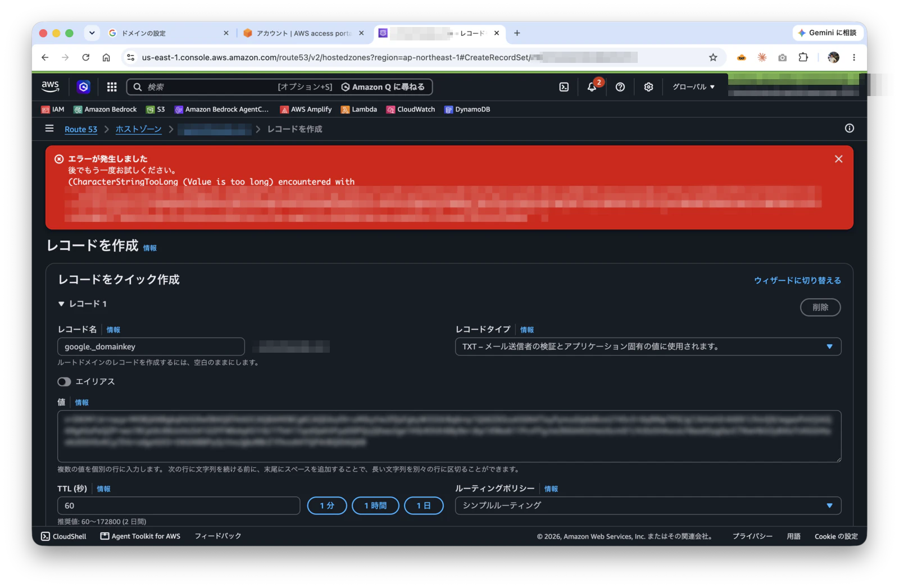899x588 pixels.
Task: Click the Amazon Q purple icon
Action: [84, 86]
